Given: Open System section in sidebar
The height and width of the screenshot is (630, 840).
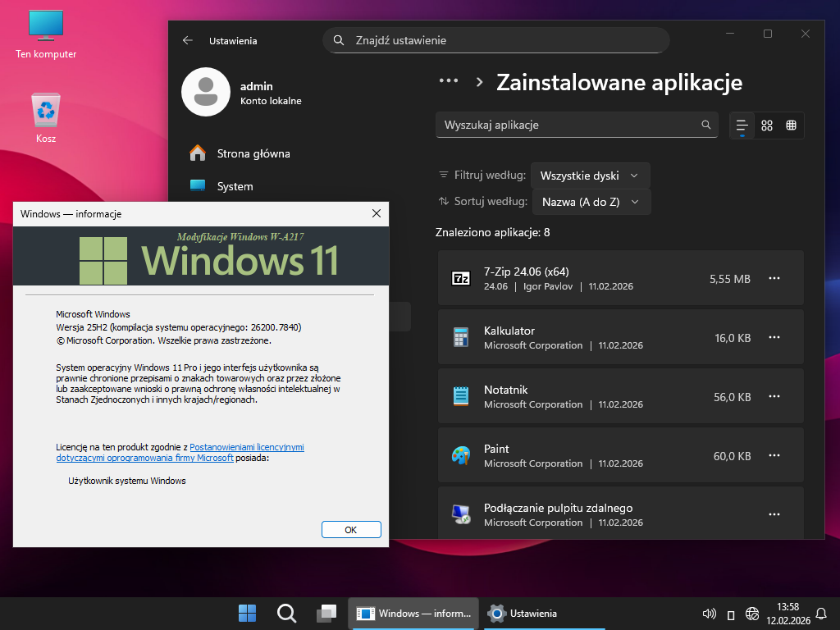Looking at the screenshot, I should [x=235, y=186].
